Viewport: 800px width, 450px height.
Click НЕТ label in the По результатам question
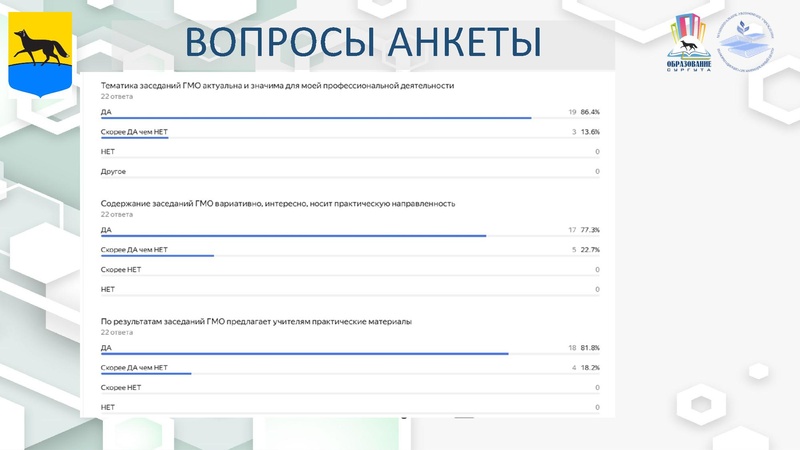point(108,407)
